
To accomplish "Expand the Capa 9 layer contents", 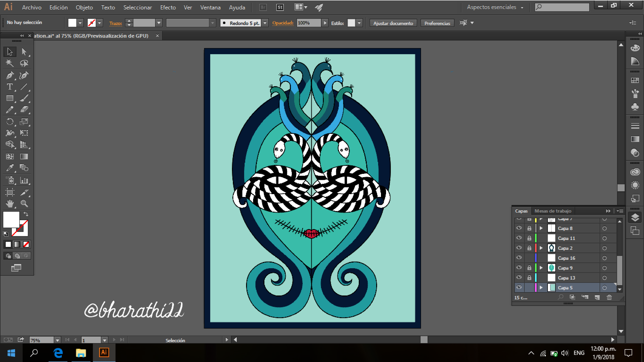I will 541,268.
